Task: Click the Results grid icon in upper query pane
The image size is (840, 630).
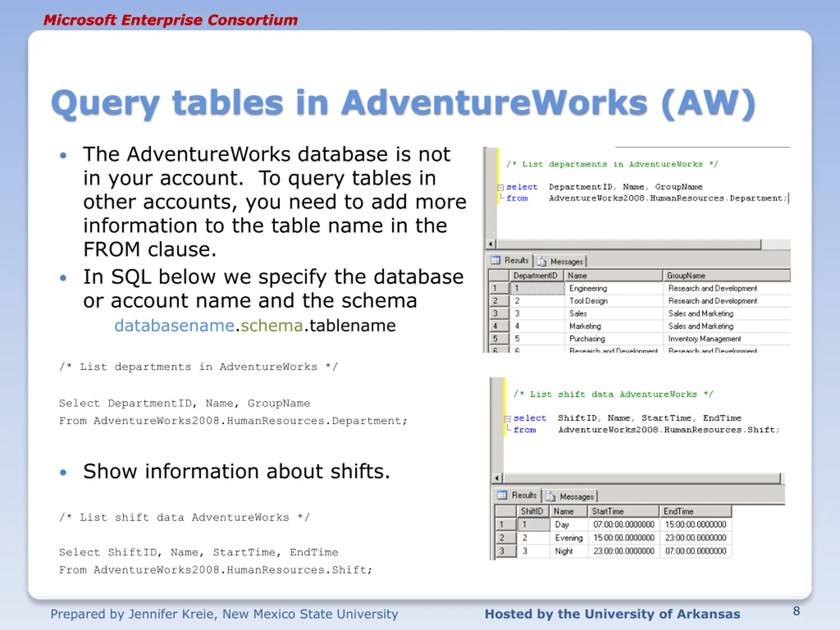Action: 495,261
